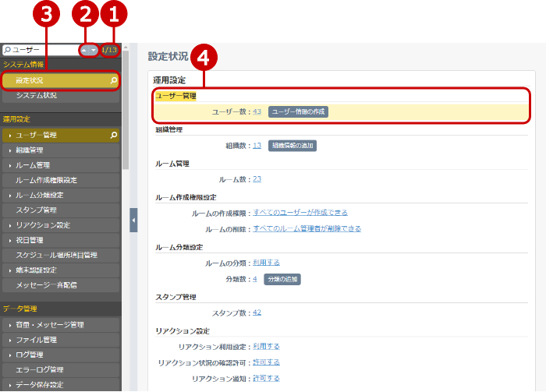The height and width of the screenshot is (392, 546).
Task: Click the next search result arrow
Action: 94,50
